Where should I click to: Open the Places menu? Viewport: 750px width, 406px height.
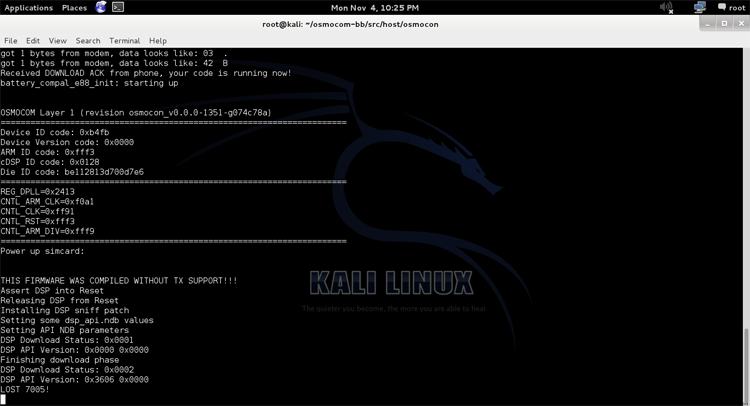(x=74, y=8)
